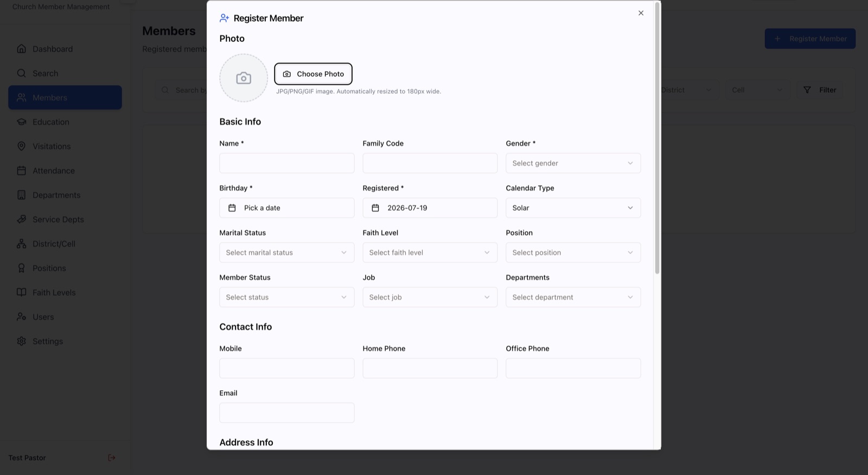Open the Calendar Type Solar dropdown
The height and width of the screenshot is (475, 868).
pyautogui.click(x=573, y=208)
